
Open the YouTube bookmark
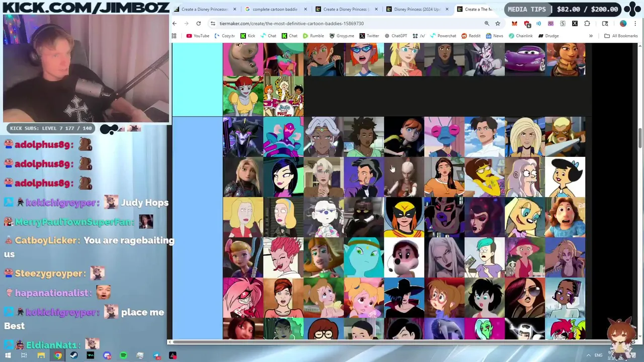click(198, 36)
